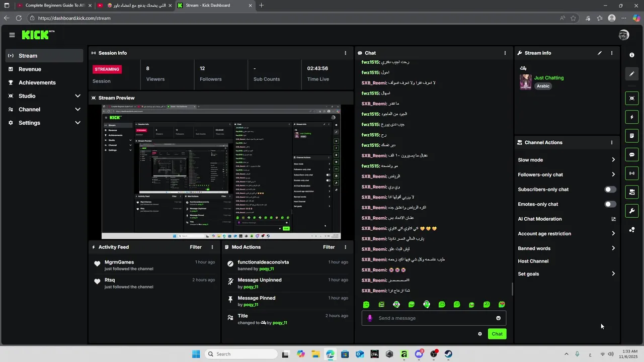Open the info icon in right toolbar
This screenshot has width=644, height=362.
click(632, 55)
